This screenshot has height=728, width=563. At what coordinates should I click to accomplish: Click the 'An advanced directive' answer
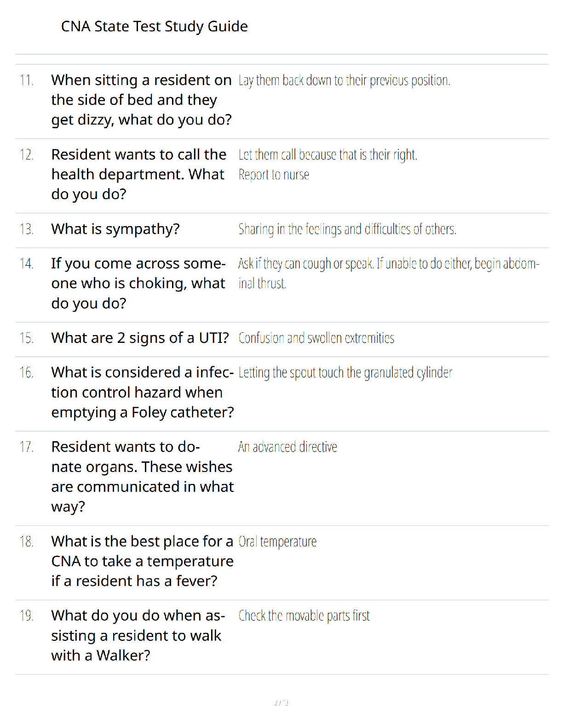click(287, 447)
